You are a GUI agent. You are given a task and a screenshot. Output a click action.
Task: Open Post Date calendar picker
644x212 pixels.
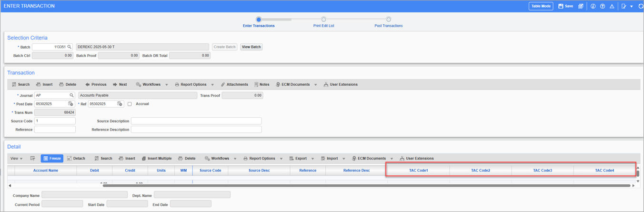pos(70,104)
